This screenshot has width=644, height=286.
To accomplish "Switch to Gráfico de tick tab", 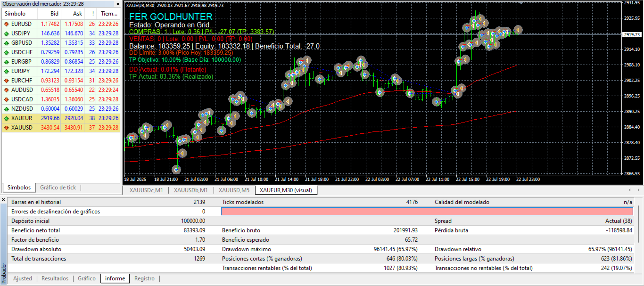I will tap(58, 188).
